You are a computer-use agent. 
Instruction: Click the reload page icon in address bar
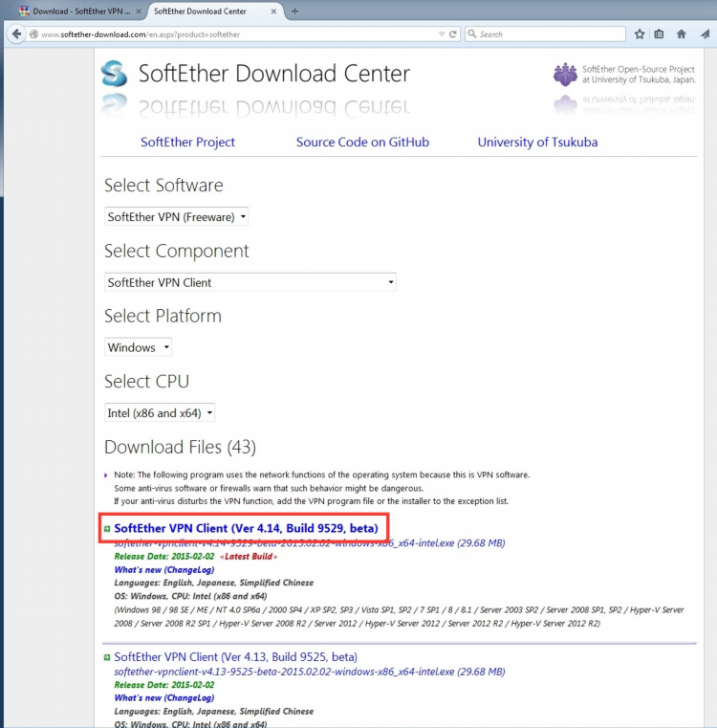pos(453,33)
